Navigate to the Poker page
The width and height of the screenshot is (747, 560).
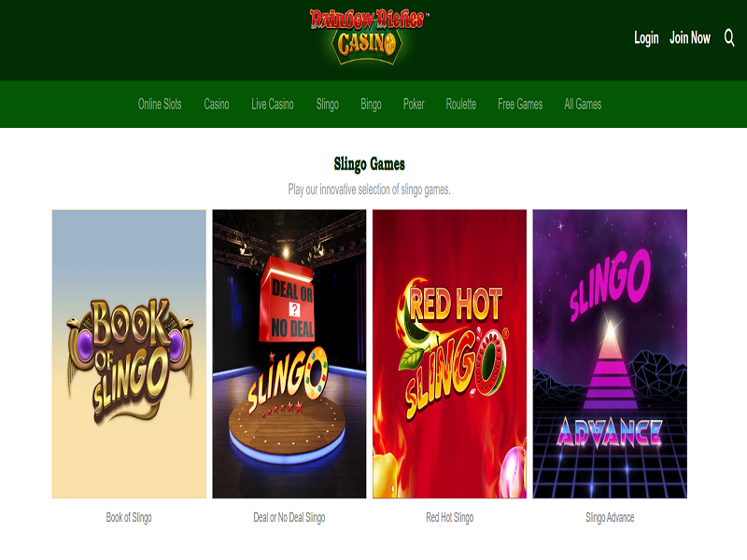(414, 104)
